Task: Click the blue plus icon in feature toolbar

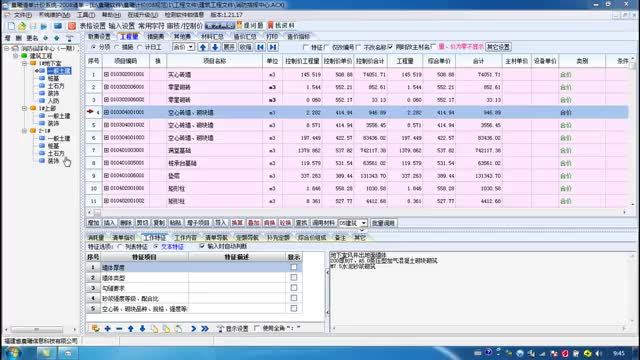Action: [107, 329]
